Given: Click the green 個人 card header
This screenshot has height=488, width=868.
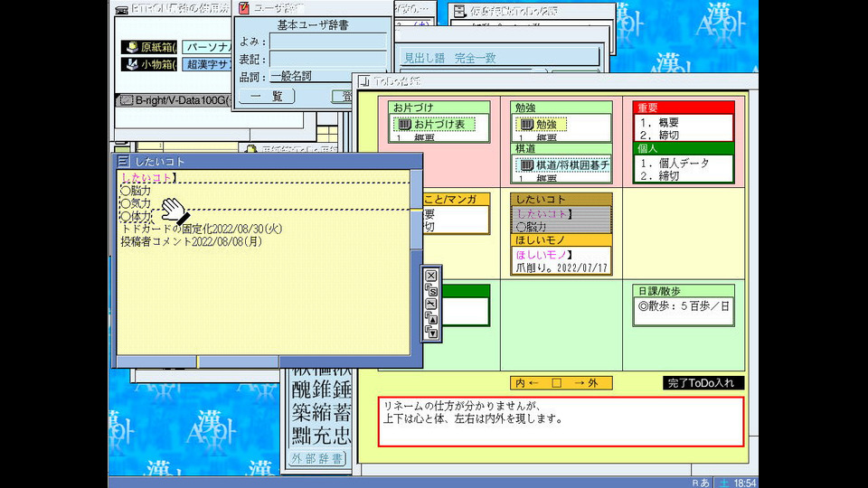Looking at the screenshot, I should click(x=684, y=148).
